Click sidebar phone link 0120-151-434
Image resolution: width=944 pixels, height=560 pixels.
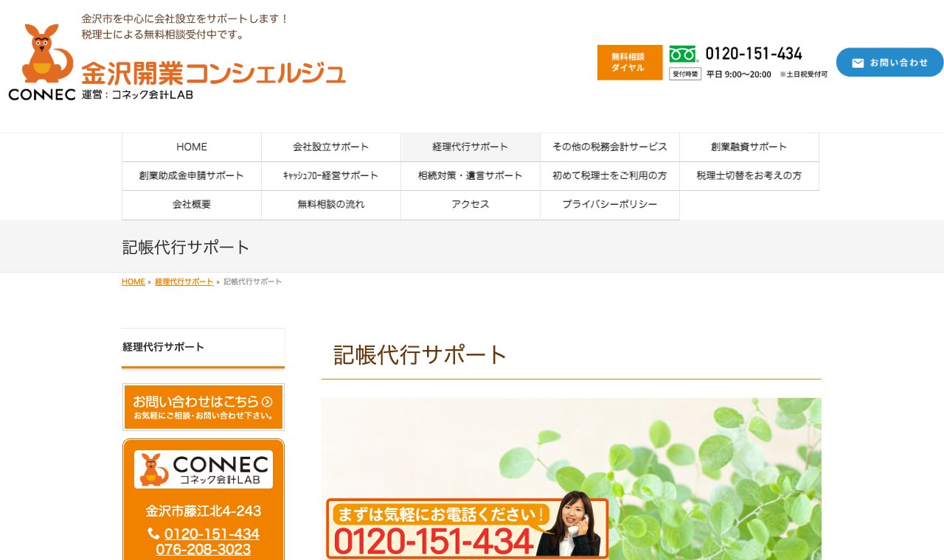[x=212, y=534]
